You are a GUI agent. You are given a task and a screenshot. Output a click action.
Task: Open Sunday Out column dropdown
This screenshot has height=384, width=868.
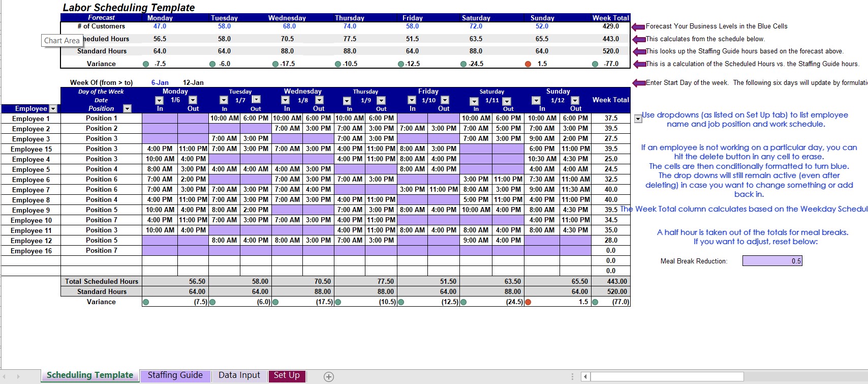click(575, 100)
